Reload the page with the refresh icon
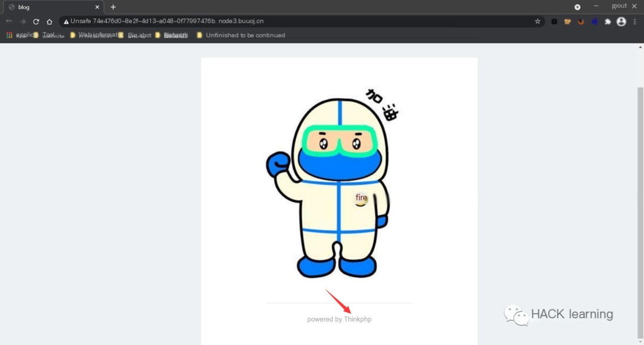Viewport: 644px width, 345px height. click(36, 21)
